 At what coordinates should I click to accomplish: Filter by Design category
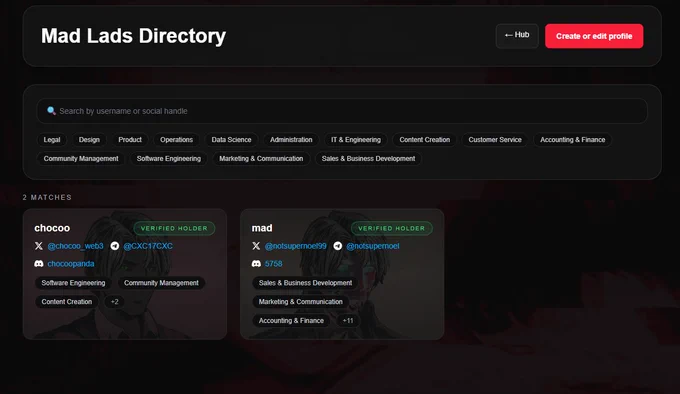pos(89,140)
